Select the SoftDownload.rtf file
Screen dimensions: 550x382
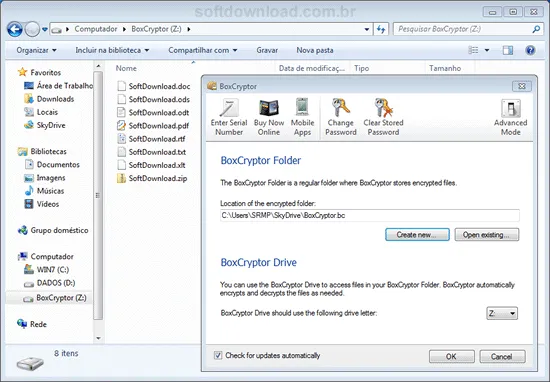click(x=152, y=139)
